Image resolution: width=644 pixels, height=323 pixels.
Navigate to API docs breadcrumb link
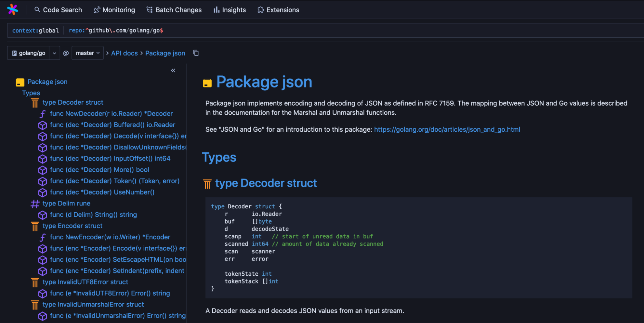(x=124, y=53)
